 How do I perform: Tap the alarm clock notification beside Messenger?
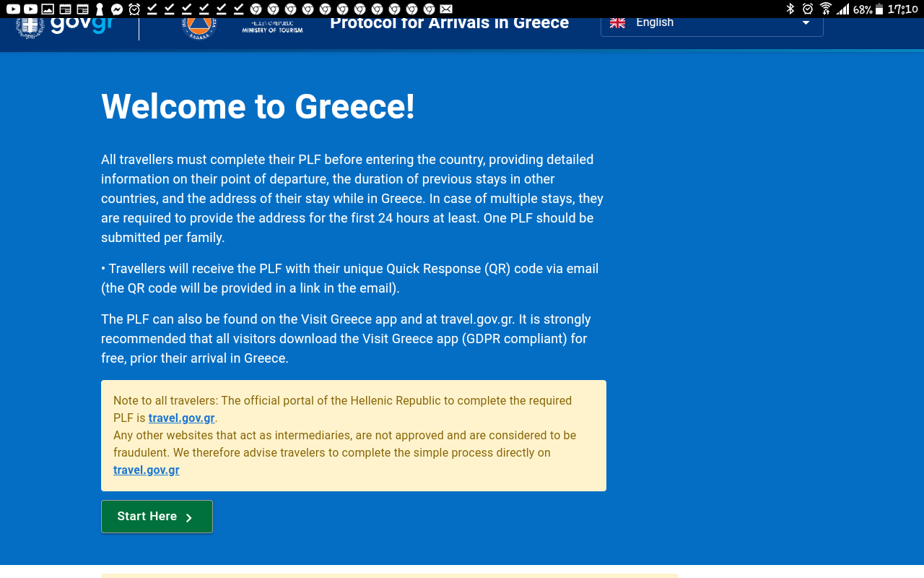134,9
